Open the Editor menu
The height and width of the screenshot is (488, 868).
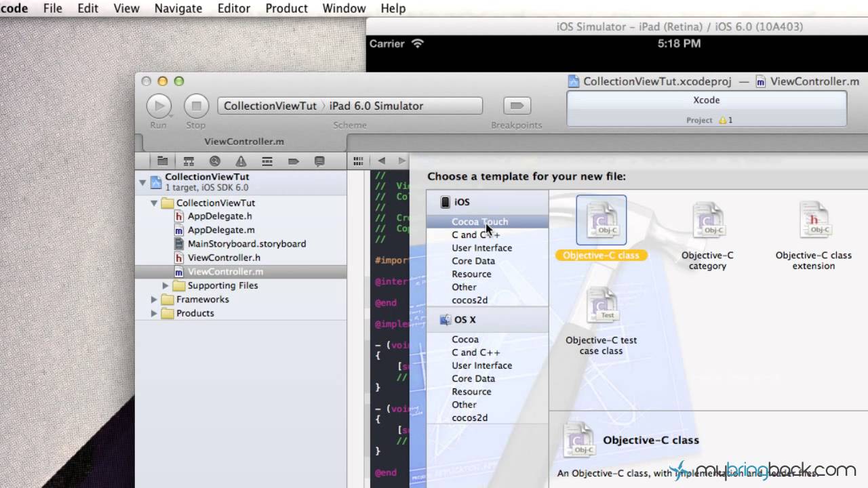pos(234,8)
